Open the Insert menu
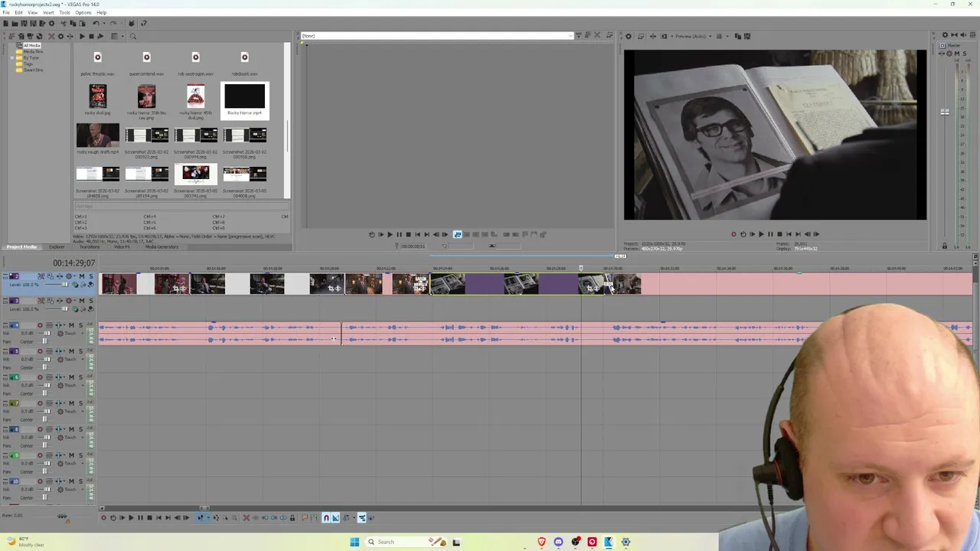This screenshot has width=980, height=551. 49,12
